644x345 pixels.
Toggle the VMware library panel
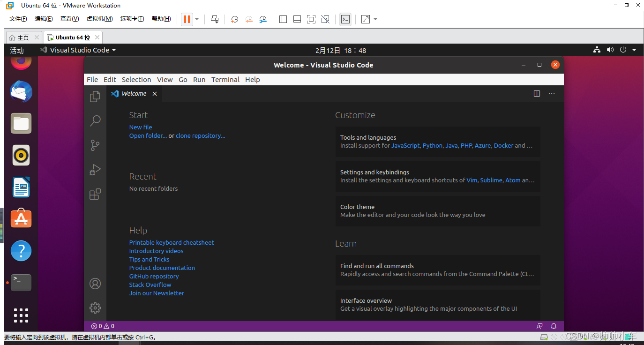point(283,19)
